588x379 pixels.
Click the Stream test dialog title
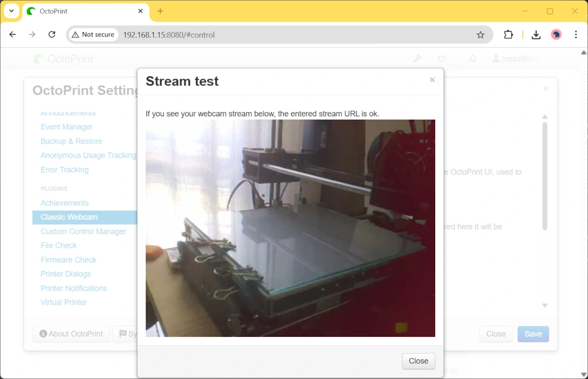click(182, 81)
